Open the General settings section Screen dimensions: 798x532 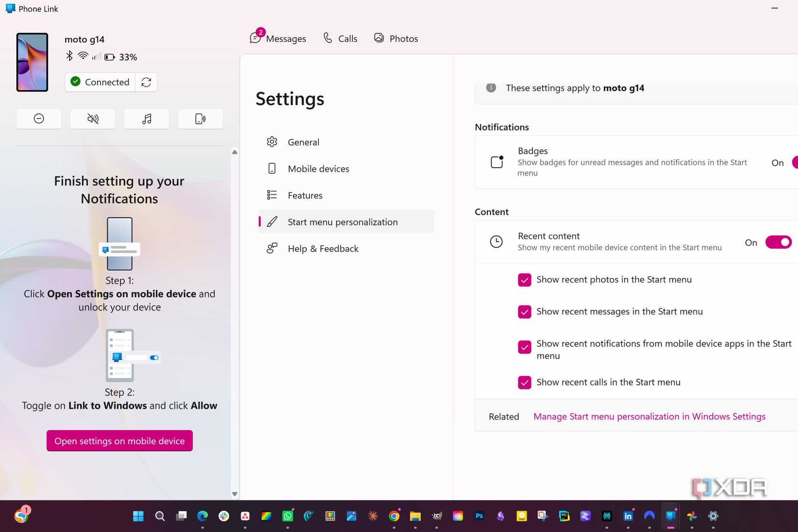346,142
